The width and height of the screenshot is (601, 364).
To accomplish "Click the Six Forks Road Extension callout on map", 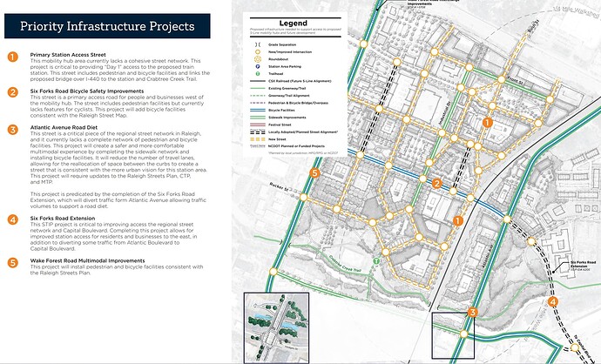I will (583, 266).
